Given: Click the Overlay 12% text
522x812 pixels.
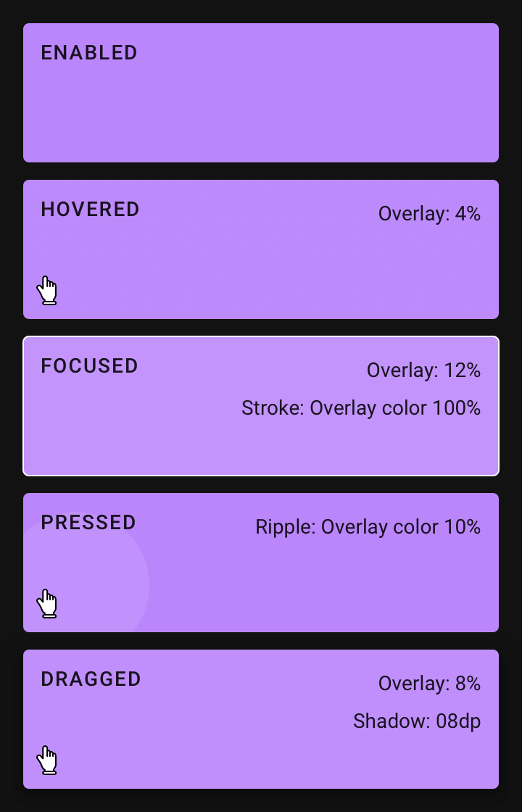Looking at the screenshot, I should coord(423,370).
